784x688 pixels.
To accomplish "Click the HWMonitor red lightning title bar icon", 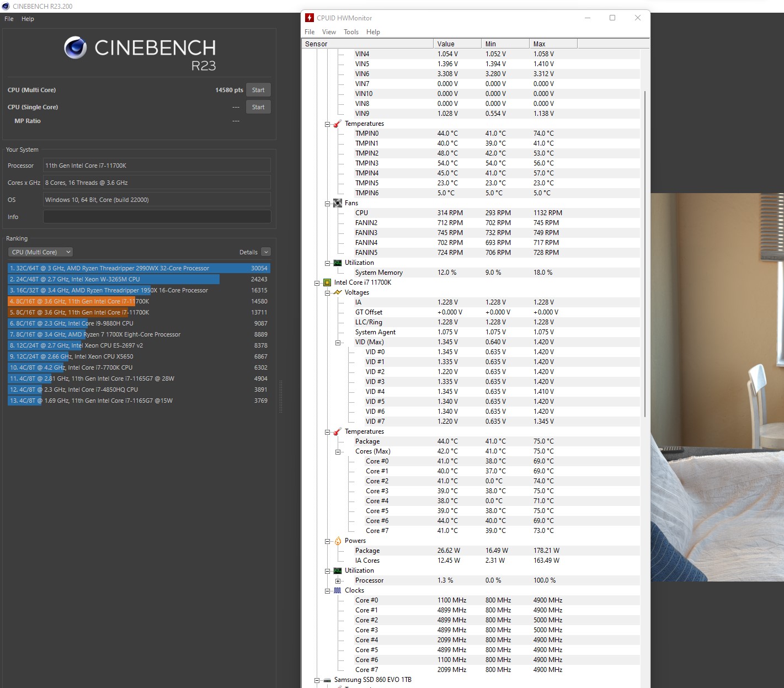I will click(310, 18).
